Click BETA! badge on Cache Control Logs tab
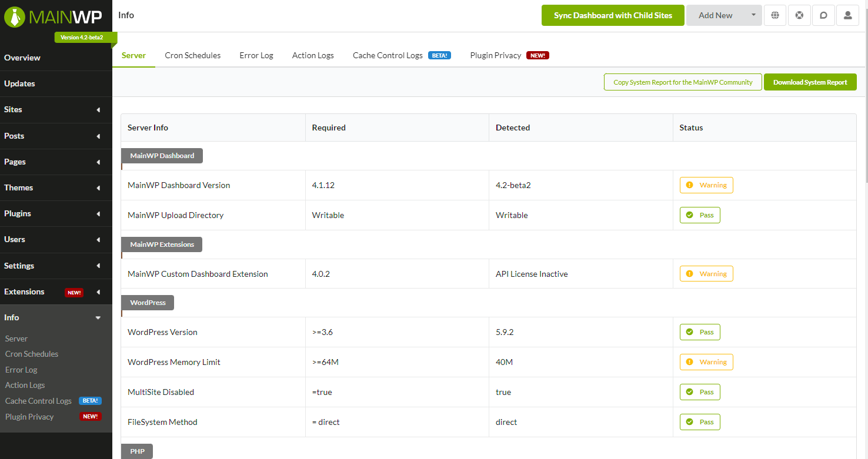 (x=439, y=55)
